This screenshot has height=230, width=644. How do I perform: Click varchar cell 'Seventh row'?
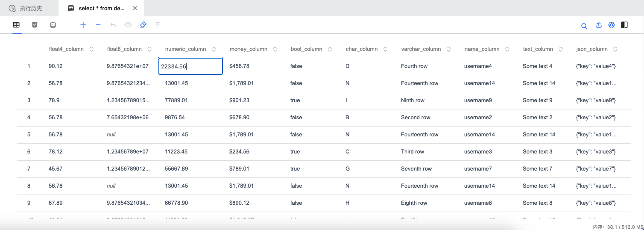pyautogui.click(x=416, y=169)
